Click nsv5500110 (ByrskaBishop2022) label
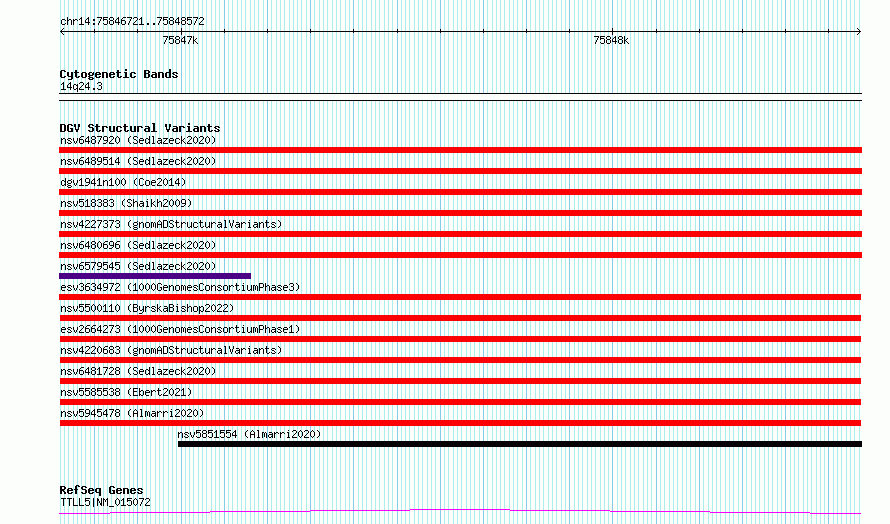The height and width of the screenshot is (524, 890). coord(147,308)
